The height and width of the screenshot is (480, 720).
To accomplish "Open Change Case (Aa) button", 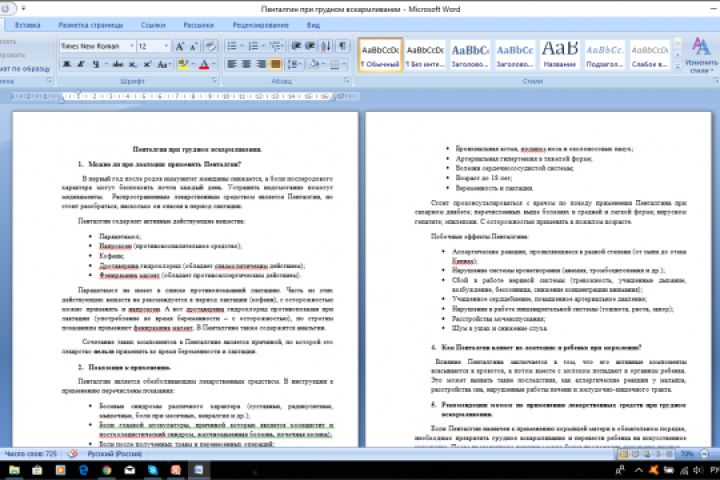I will [x=163, y=64].
